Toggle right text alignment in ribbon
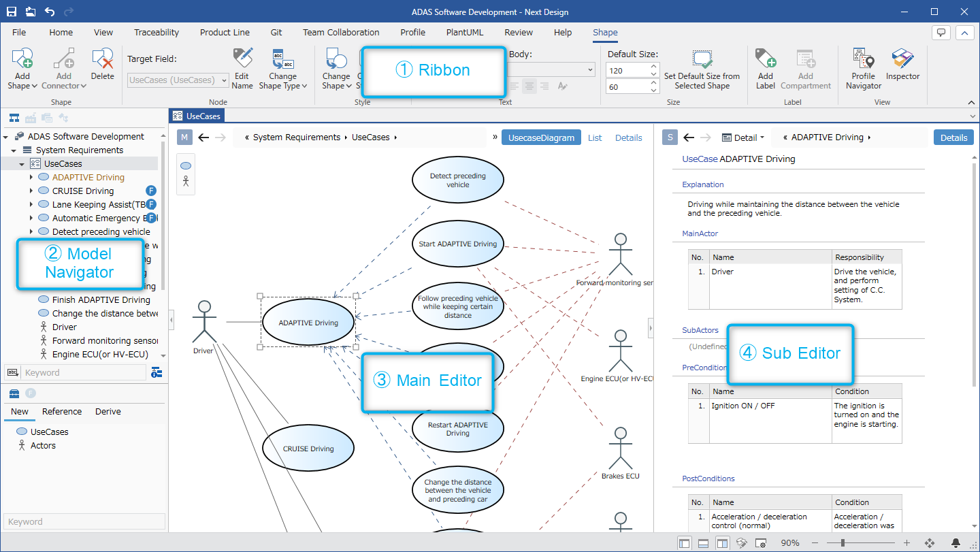 pos(544,86)
